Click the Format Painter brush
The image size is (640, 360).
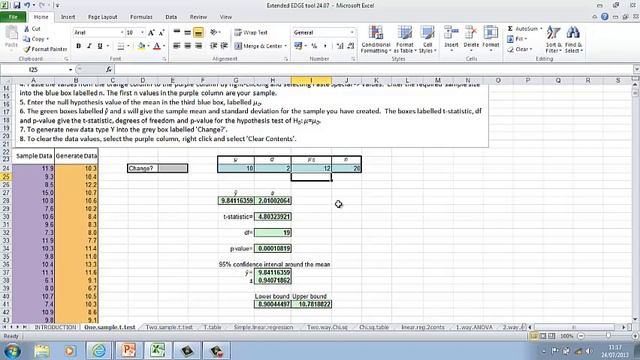point(45,49)
